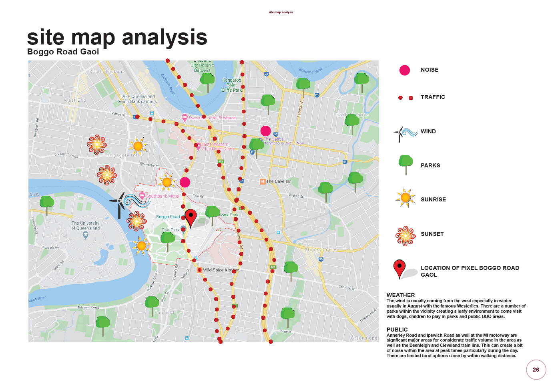Image resolution: width=560 pixels, height=392 pixels.
Task: Click the 'LOCATION OF PIXEL BOGGO ROAD GAOL' label
Action: [x=470, y=271]
